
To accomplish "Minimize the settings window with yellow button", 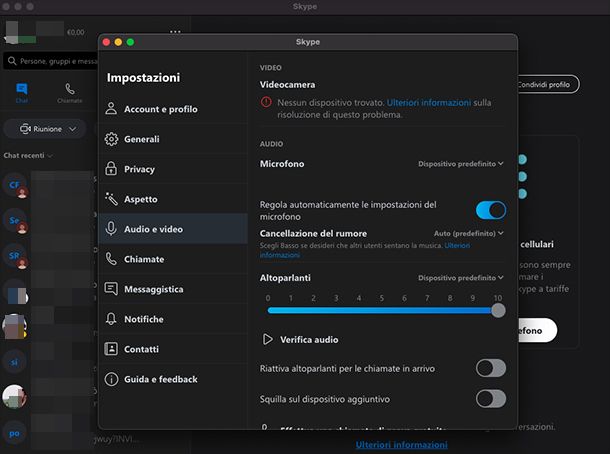I will [x=118, y=42].
